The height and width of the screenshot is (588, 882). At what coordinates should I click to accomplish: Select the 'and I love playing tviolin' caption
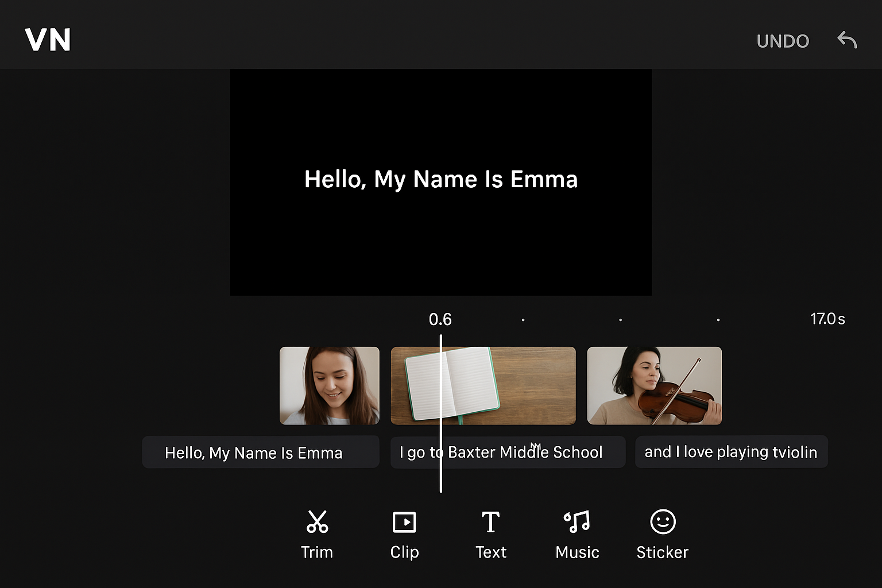point(732,452)
